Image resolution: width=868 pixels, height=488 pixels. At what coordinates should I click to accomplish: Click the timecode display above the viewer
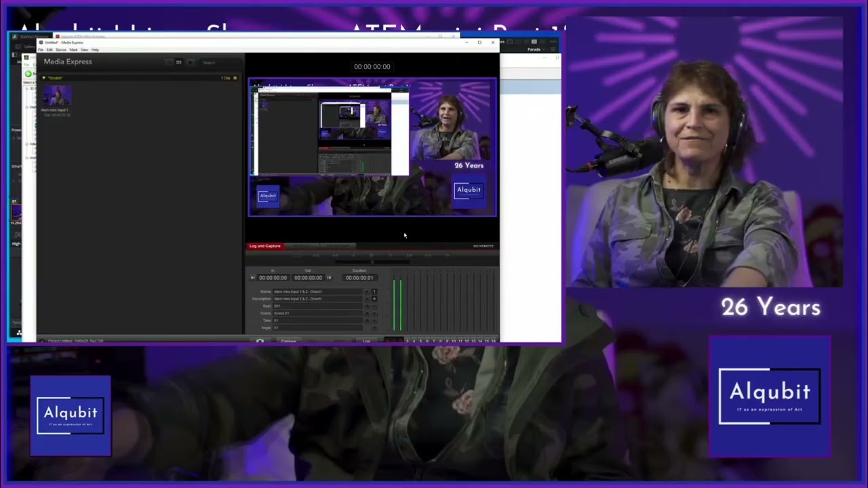pos(372,66)
